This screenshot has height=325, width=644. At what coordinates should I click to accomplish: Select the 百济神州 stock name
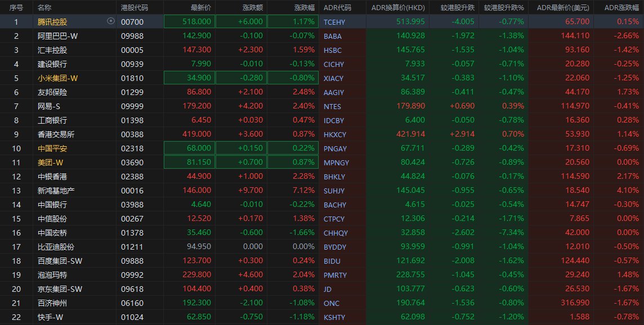[52, 303]
